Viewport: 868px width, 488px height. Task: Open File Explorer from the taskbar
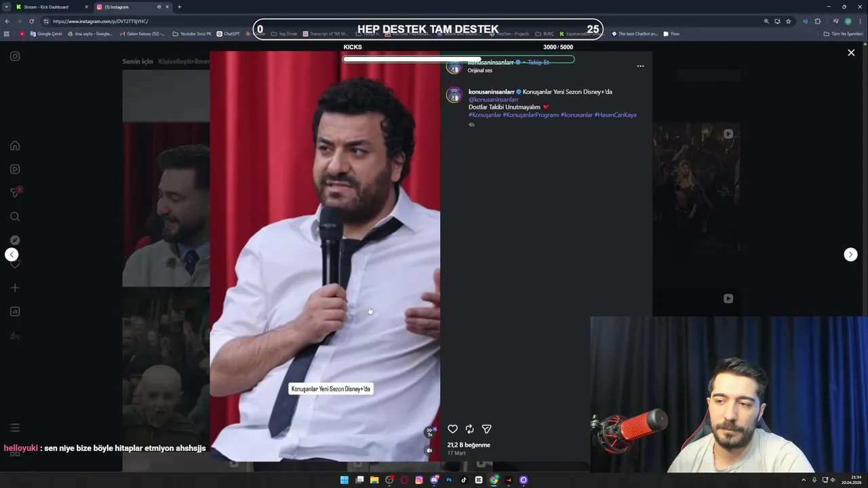click(x=374, y=480)
